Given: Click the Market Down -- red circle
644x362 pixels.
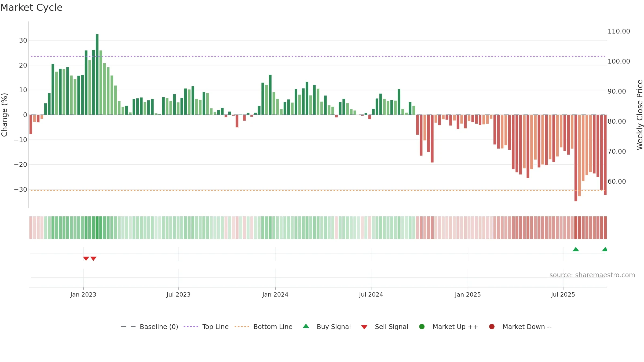Looking at the screenshot, I should click(x=492, y=327).
